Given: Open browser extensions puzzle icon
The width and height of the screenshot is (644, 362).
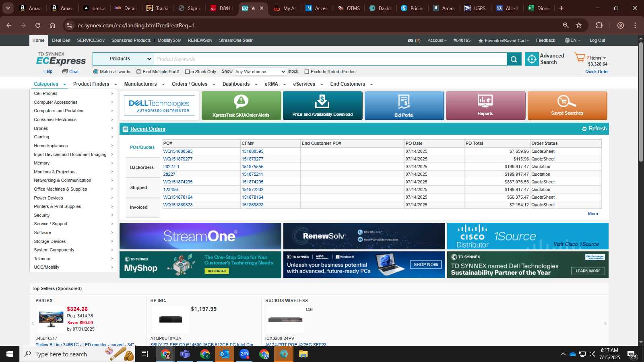Looking at the screenshot, I should pos(599,25).
